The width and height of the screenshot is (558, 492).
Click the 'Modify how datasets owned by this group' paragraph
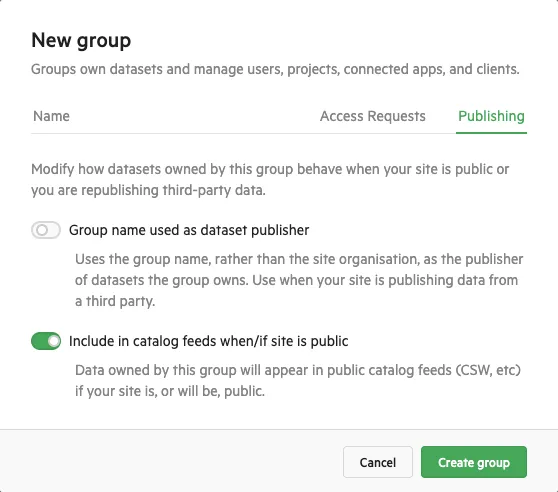coord(270,179)
